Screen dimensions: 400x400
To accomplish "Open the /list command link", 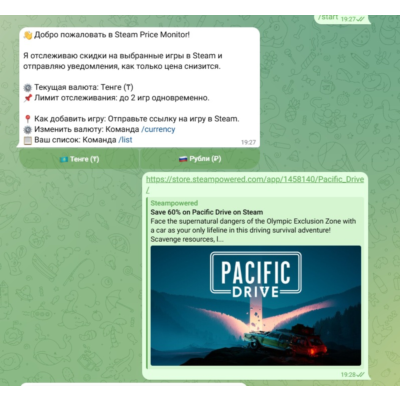I will (125, 140).
